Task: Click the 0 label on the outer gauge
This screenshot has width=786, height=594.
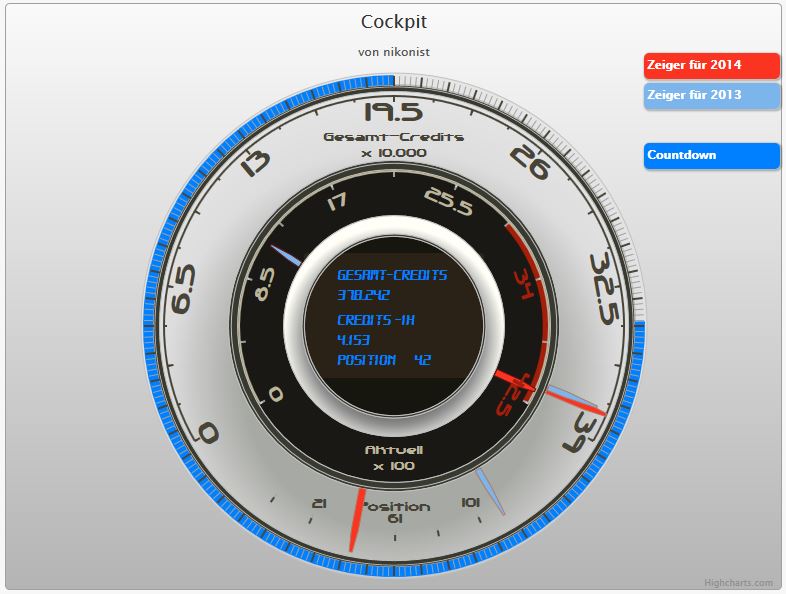Action: (208, 433)
